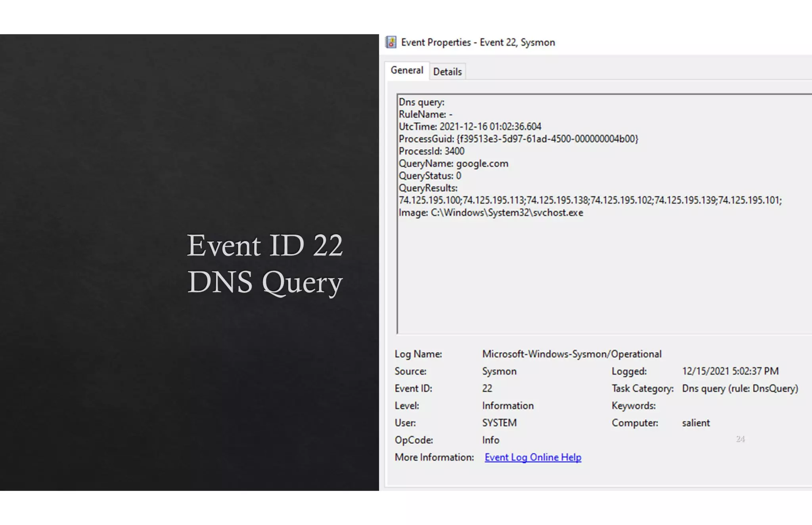Select the General tab

click(407, 71)
